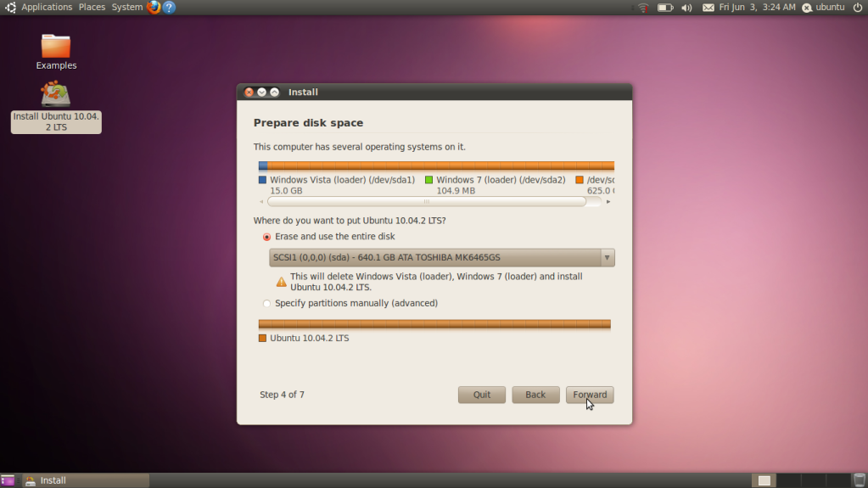Click Forward to continue installation
This screenshot has height=488, width=868.
[x=590, y=395]
